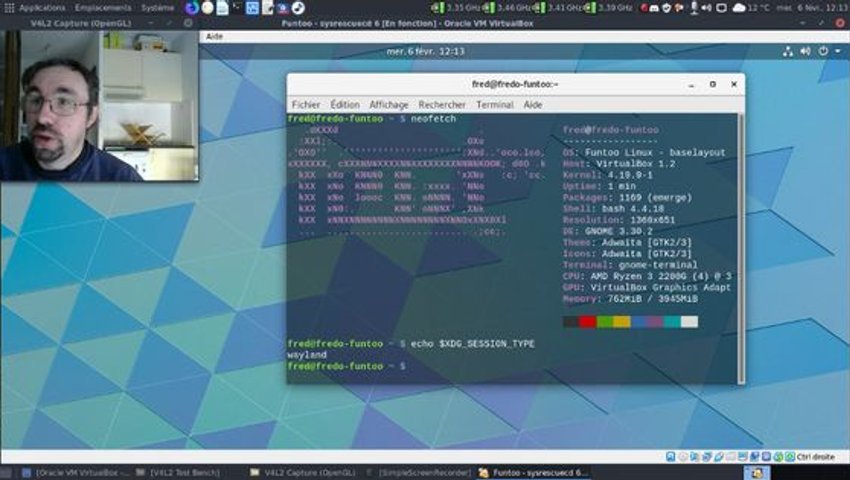Click the GNOME clock showing mer. 6 févr. 12:13
Viewport: 850px width, 480px height.
(x=426, y=51)
